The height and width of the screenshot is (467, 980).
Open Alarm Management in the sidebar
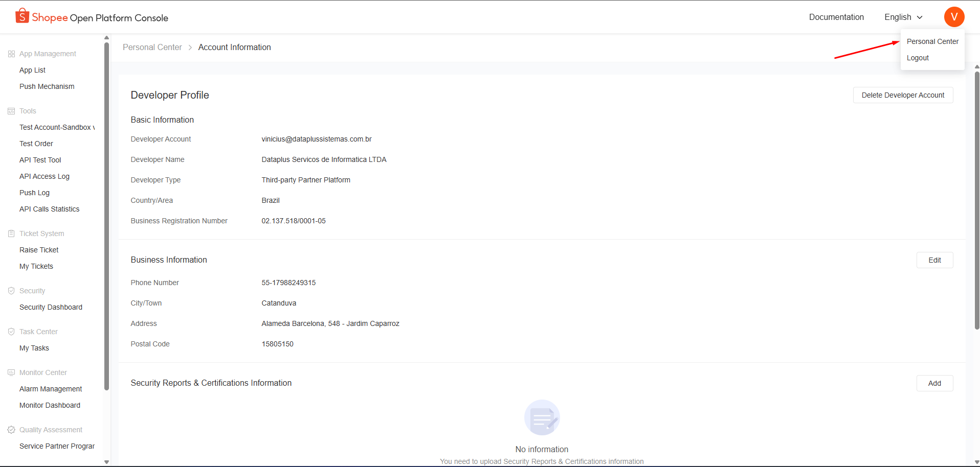pyautogui.click(x=51, y=389)
